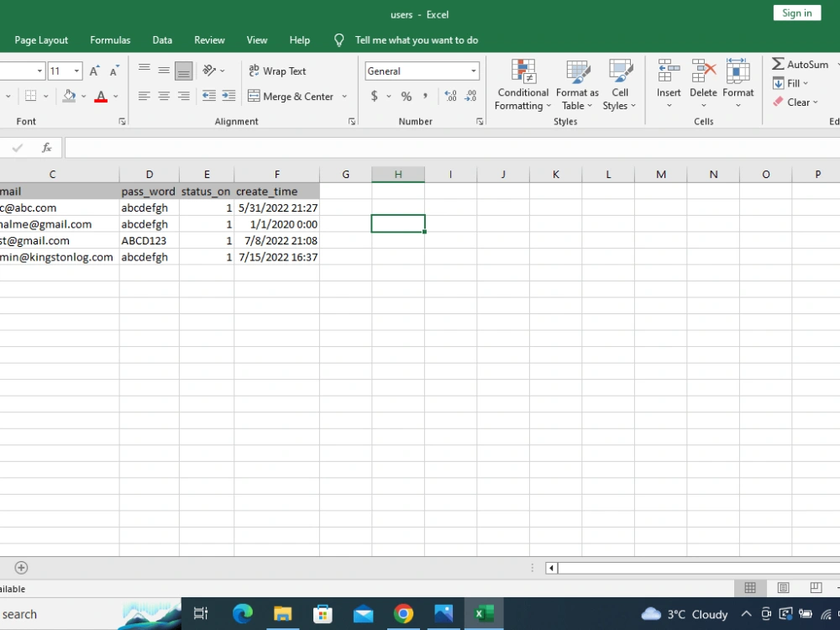Align text left in the cell

pos(144,96)
